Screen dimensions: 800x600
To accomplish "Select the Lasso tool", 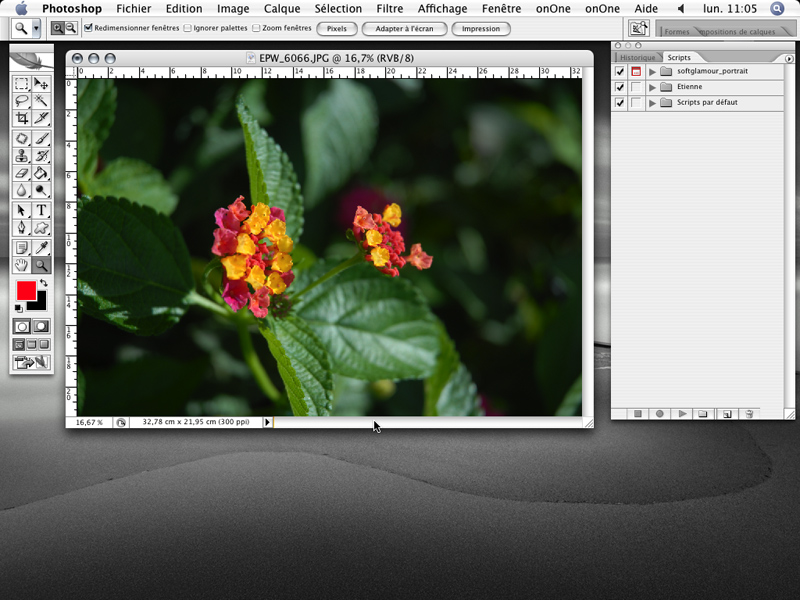I will pyautogui.click(x=21, y=101).
